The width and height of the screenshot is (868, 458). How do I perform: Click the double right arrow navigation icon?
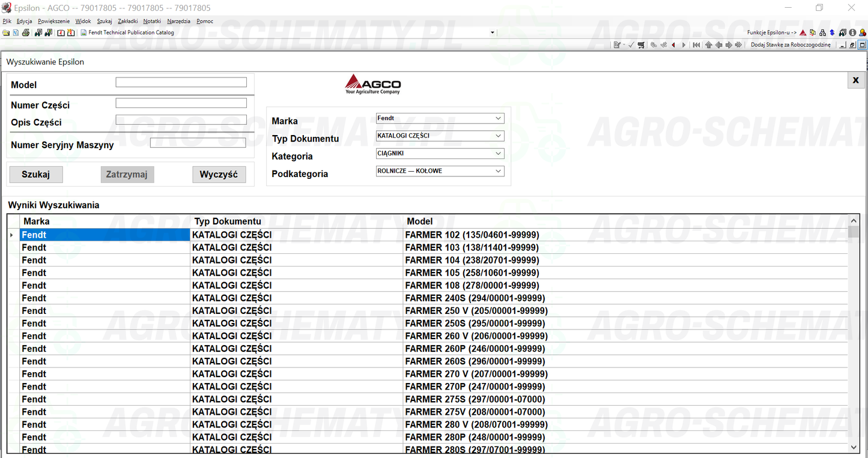(738, 45)
